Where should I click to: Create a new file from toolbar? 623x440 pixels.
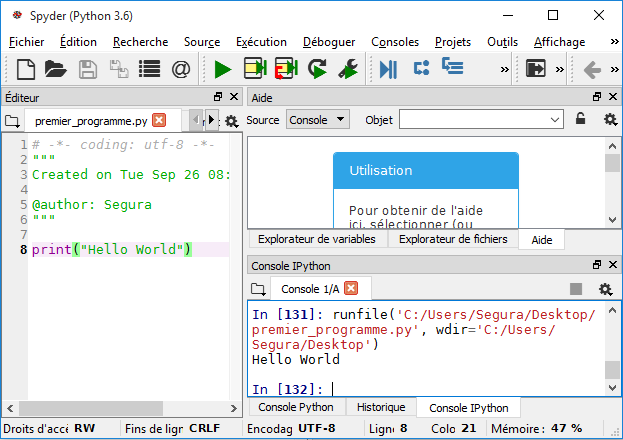(26, 69)
